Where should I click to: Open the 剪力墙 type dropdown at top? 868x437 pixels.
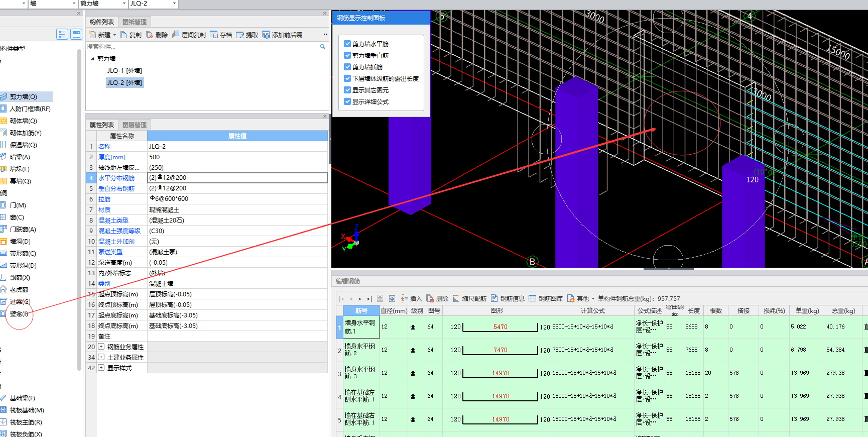125,4
